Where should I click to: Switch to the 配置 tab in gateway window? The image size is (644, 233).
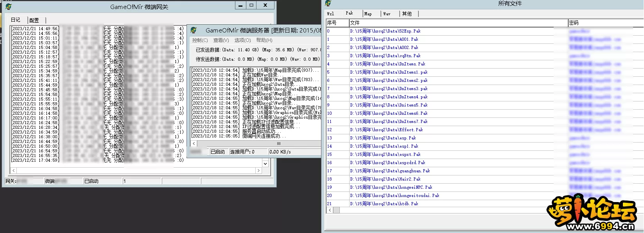click(34, 20)
